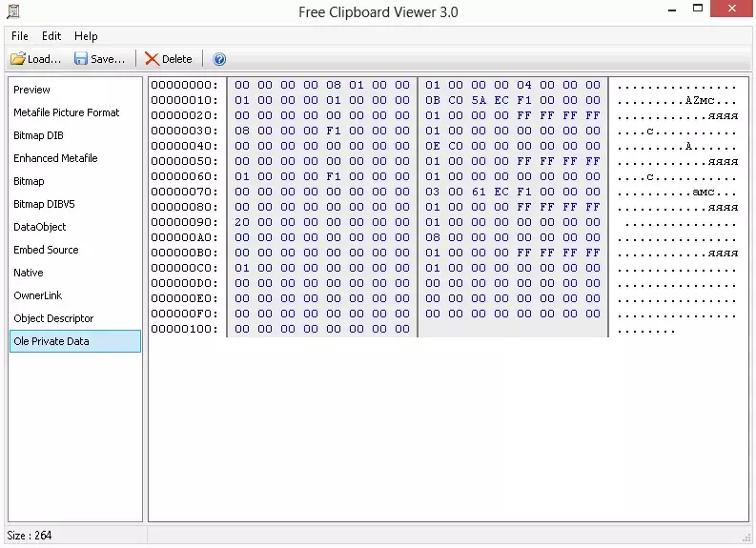This screenshot has height=548, width=756.
Task: Minimize the Free Clipboard Viewer window
Action: pyautogui.click(x=672, y=10)
